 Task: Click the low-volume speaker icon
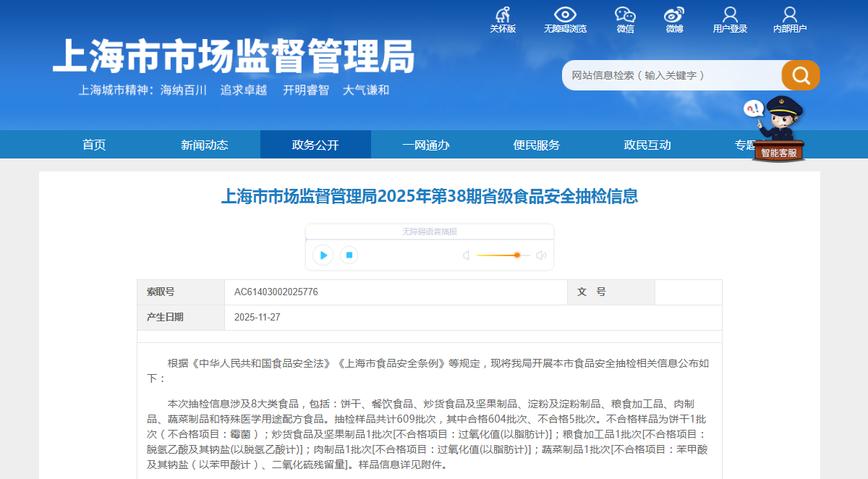467,255
